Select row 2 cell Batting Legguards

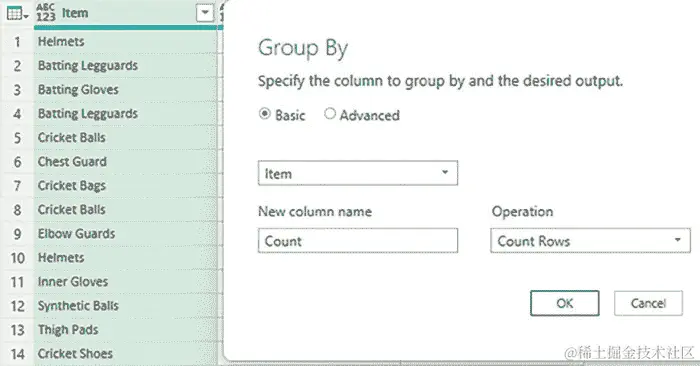pos(125,66)
